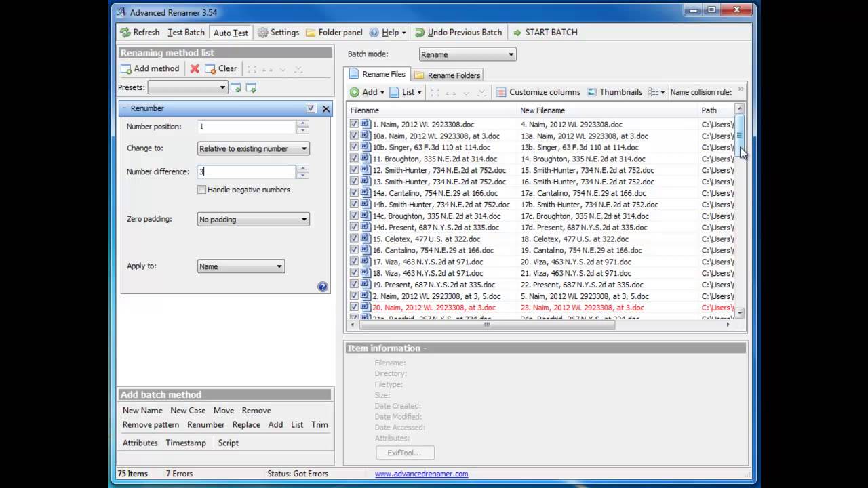Remove the Renumber method via its X
Viewport: 868px width, 488px height.
point(325,108)
